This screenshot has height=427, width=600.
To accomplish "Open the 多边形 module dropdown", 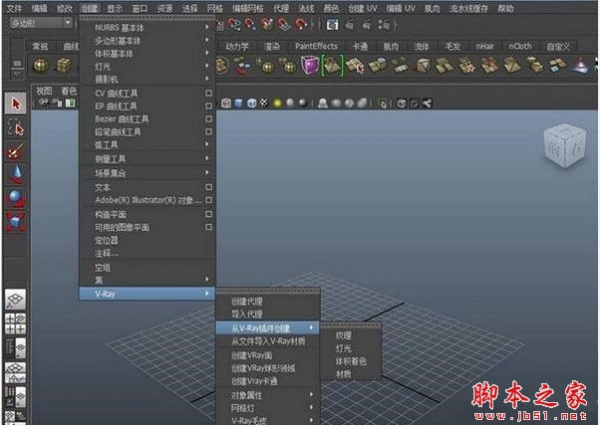I will click(x=40, y=21).
